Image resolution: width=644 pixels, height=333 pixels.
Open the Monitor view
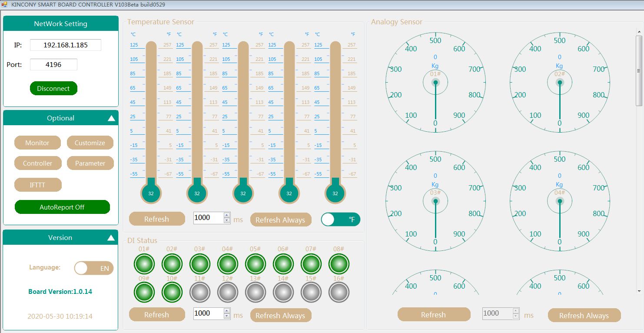pos(37,143)
